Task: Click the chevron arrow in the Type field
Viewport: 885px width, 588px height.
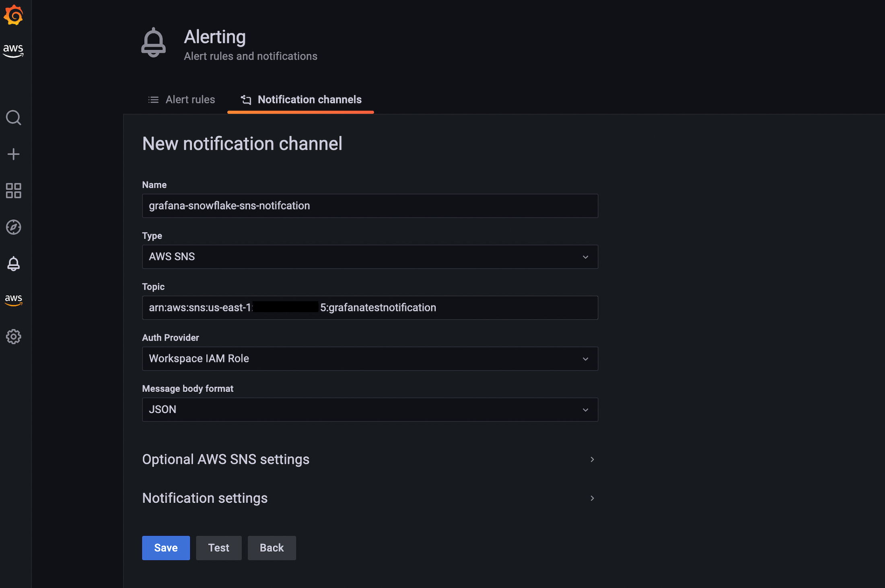Action: (x=585, y=257)
